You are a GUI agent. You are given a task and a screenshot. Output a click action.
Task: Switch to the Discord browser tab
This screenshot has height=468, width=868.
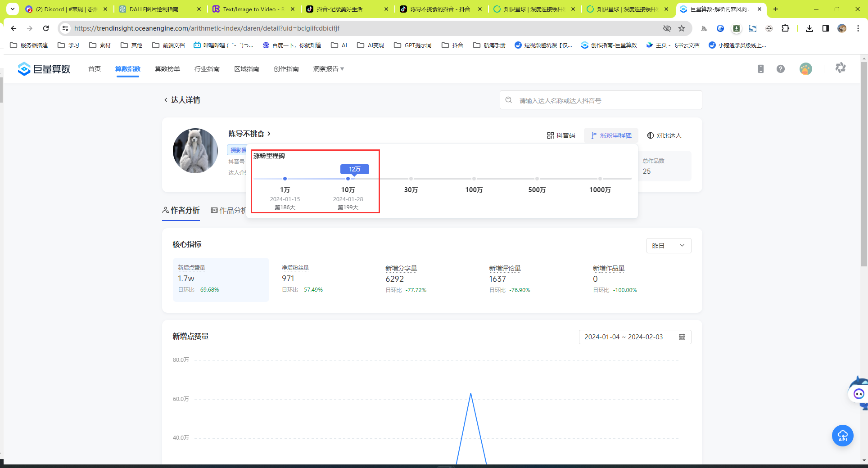67,9
